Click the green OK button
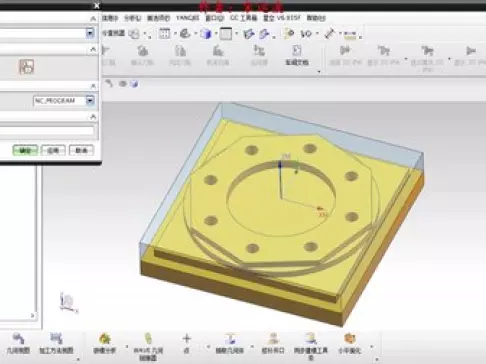The height and width of the screenshot is (364, 486). (x=25, y=150)
